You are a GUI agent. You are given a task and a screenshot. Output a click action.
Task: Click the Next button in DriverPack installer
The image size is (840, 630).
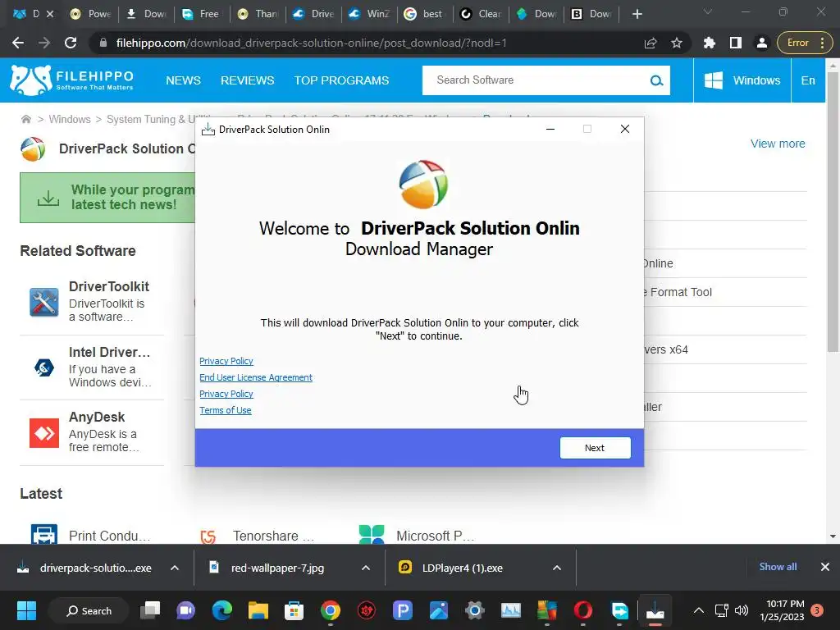tap(595, 448)
